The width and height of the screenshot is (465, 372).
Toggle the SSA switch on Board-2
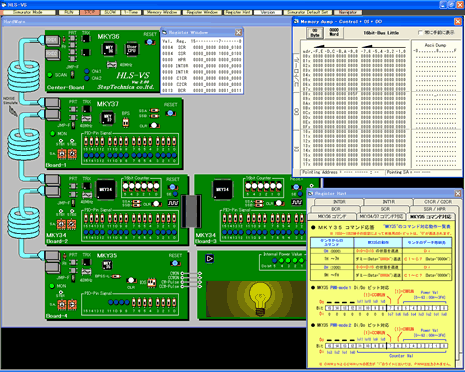point(136,201)
